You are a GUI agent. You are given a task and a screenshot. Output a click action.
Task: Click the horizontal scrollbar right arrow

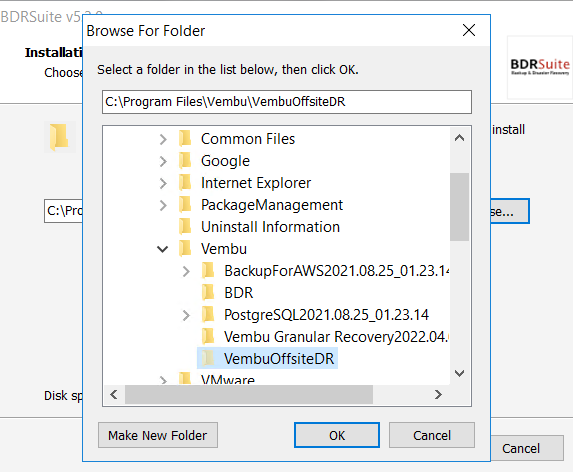[x=438, y=395]
